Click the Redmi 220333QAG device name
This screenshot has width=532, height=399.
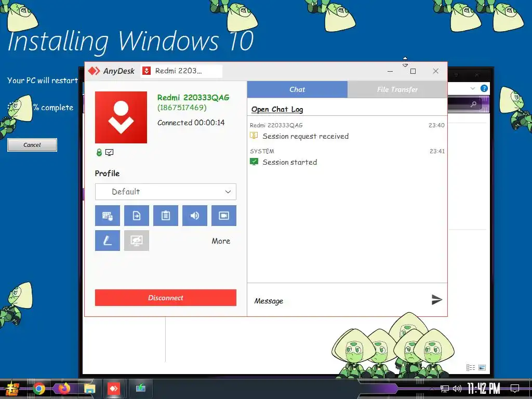193,98
